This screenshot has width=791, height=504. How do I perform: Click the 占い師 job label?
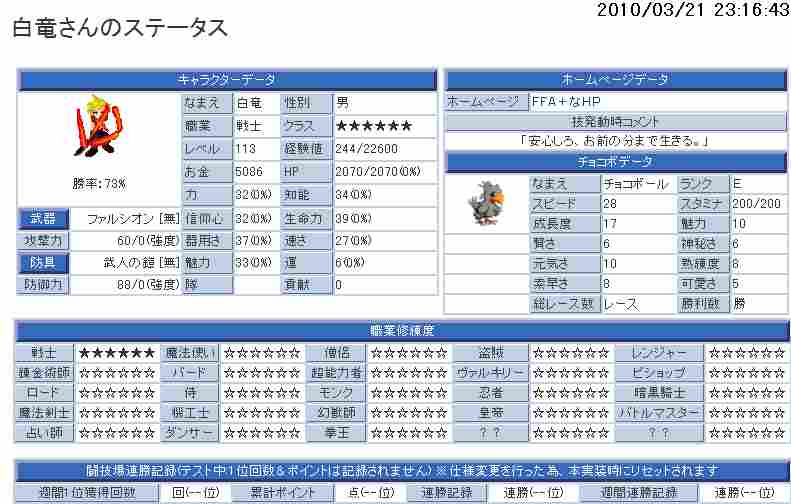[x=44, y=433]
